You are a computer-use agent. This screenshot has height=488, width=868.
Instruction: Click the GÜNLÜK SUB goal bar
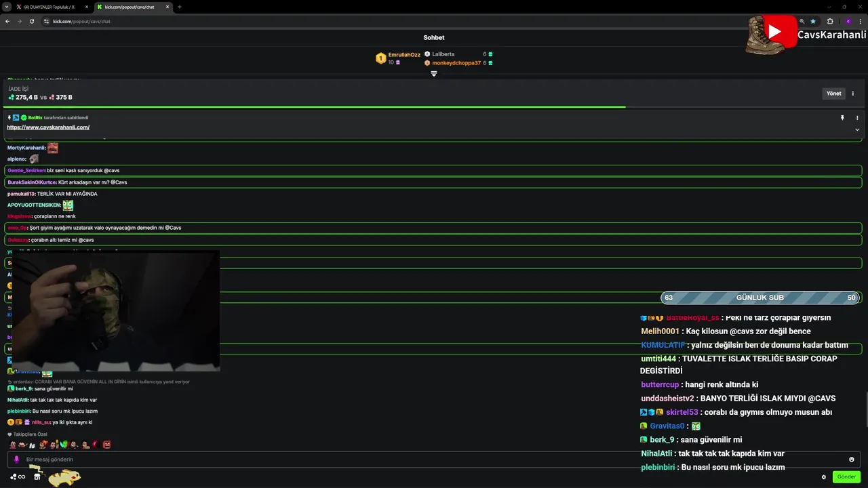click(x=760, y=298)
